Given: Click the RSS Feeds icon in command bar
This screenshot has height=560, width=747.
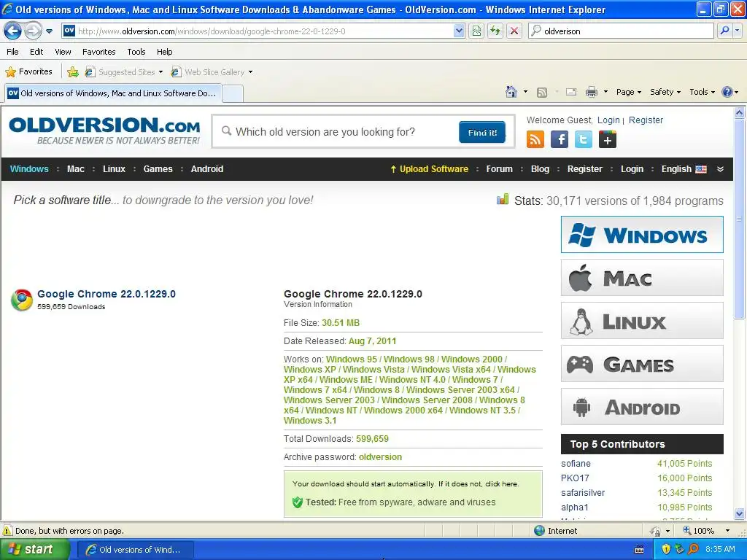Looking at the screenshot, I should point(542,93).
